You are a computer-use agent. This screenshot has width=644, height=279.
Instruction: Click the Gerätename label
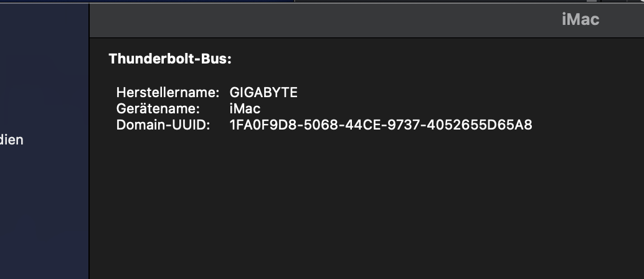coord(158,109)
